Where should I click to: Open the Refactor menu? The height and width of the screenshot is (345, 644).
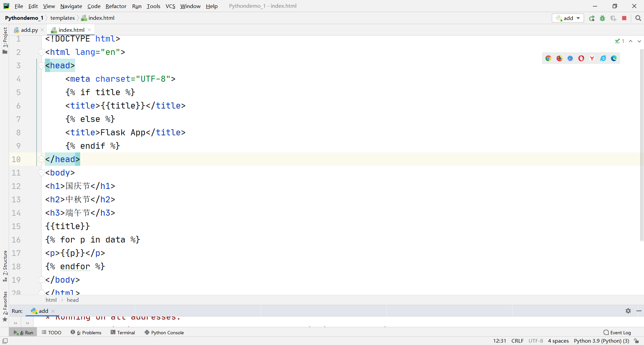116,6
